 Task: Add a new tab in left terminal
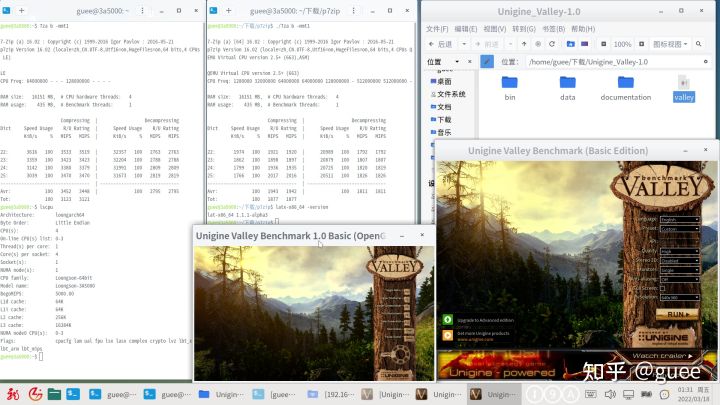point(22,10)
